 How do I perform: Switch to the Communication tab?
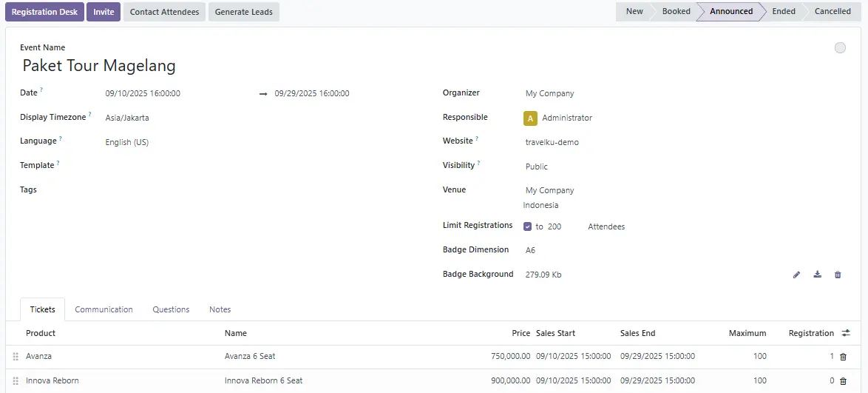(x=104, y=309)
